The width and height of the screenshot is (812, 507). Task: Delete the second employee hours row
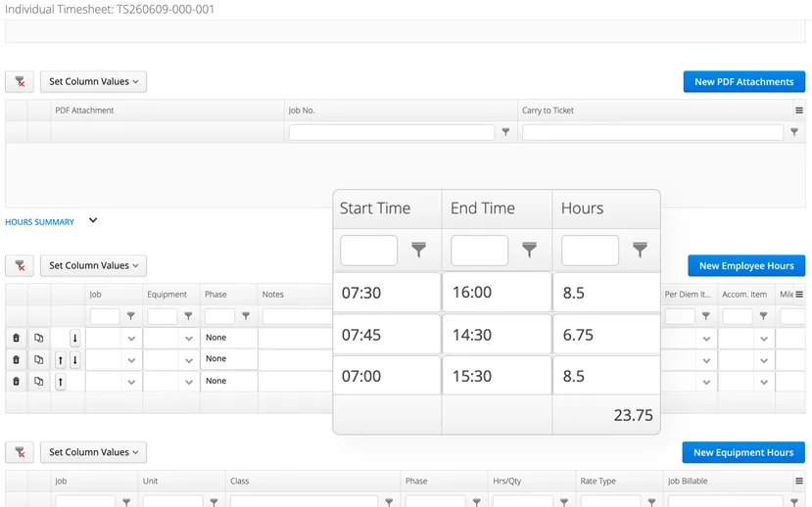pos(16,359)
